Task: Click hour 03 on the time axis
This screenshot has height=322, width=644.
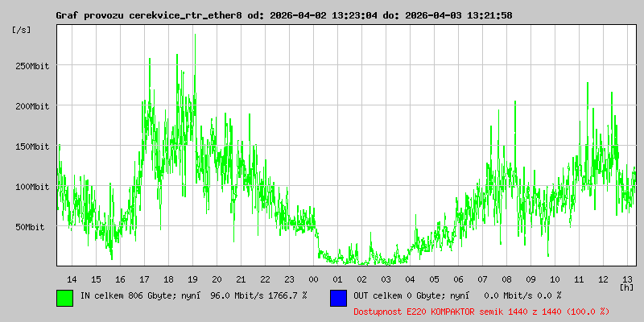Action: pos(386,279)
